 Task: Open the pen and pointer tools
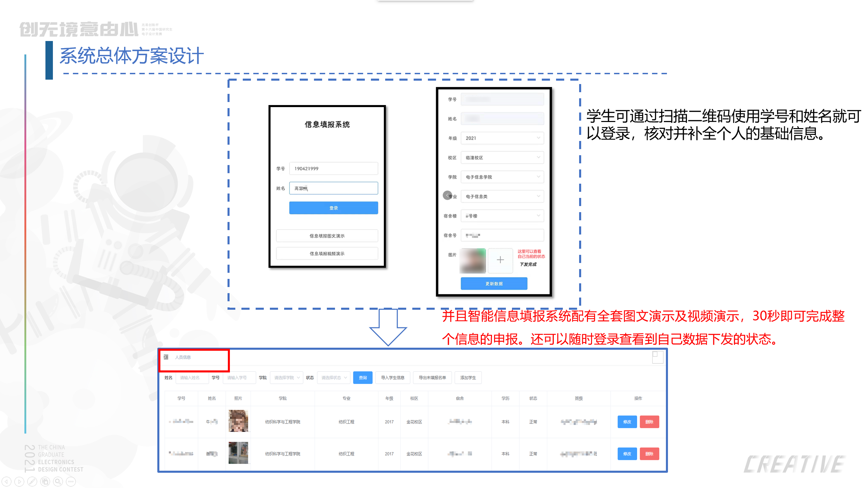point(32,481)
